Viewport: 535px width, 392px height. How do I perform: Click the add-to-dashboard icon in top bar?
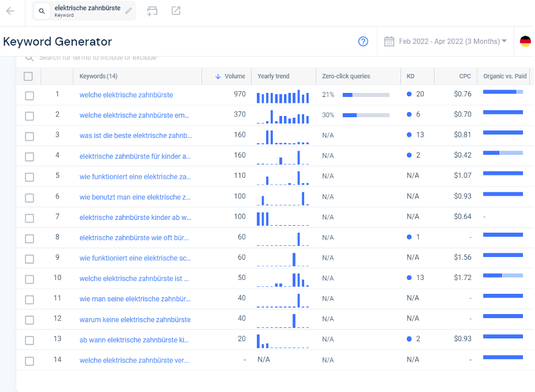pos(152,11)
